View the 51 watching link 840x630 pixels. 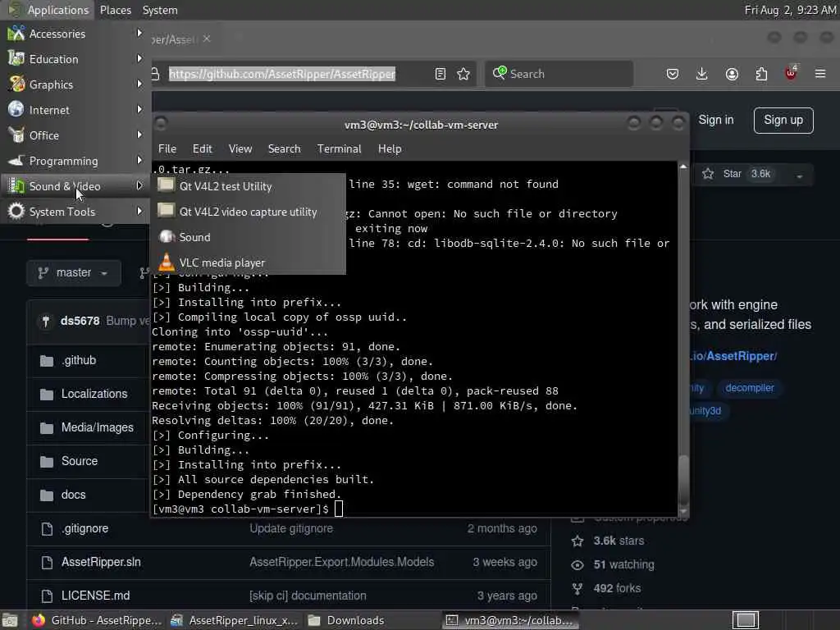(623, 564)
